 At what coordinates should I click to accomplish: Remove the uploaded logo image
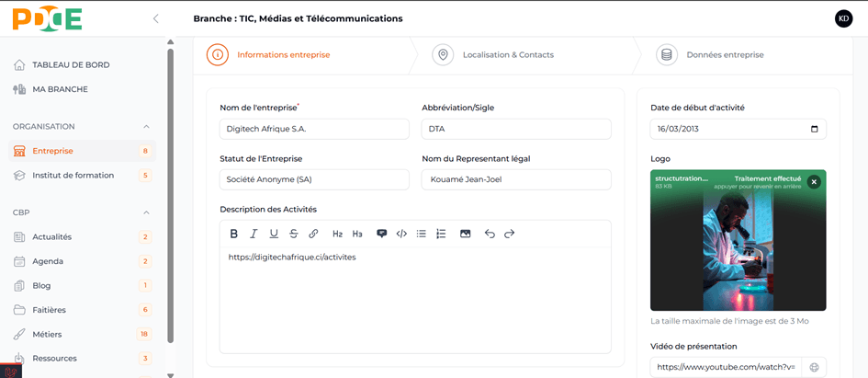tap(814, 182)
